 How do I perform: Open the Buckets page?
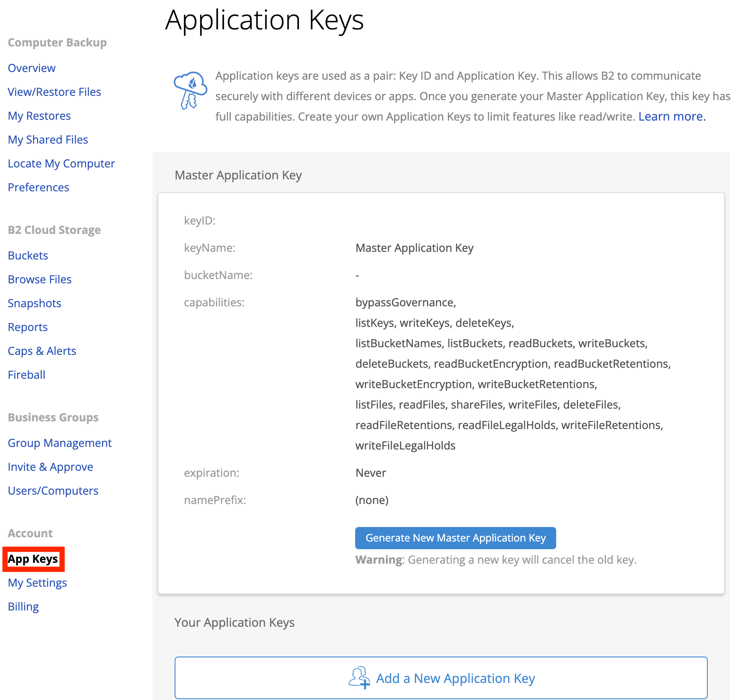pos(28,256)
